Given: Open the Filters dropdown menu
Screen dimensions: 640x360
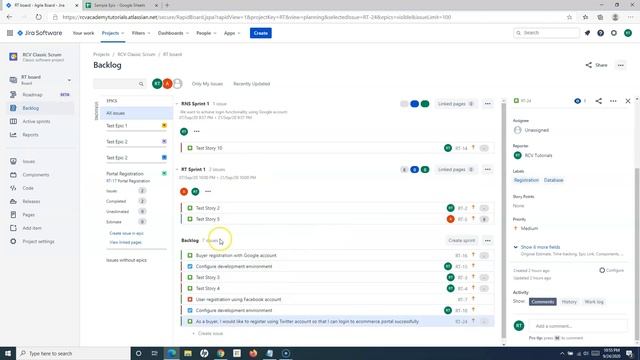Looking at the screenshot, I should click(141, 33).
